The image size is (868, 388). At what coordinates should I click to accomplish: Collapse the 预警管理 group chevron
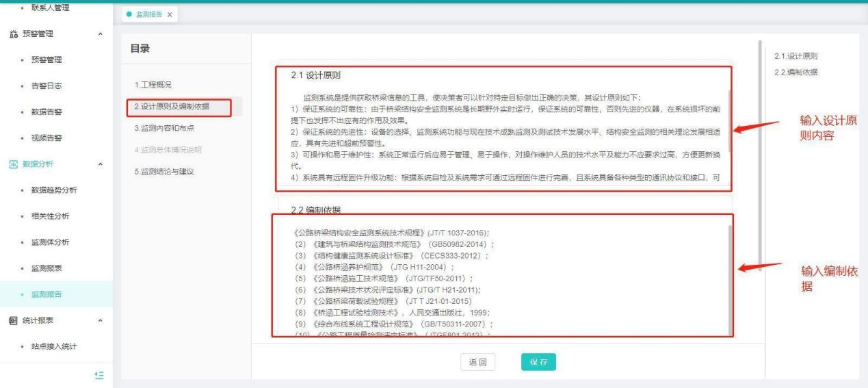[101, 34]
